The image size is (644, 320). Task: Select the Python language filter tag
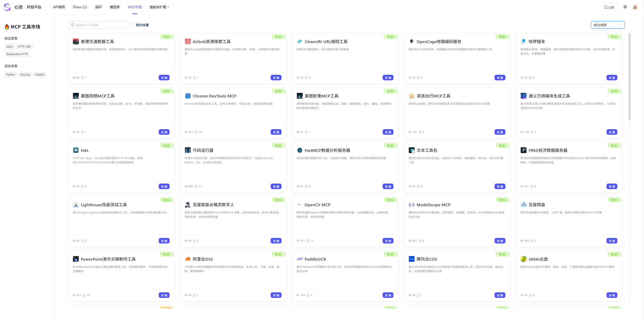click(x=11, y=74)
